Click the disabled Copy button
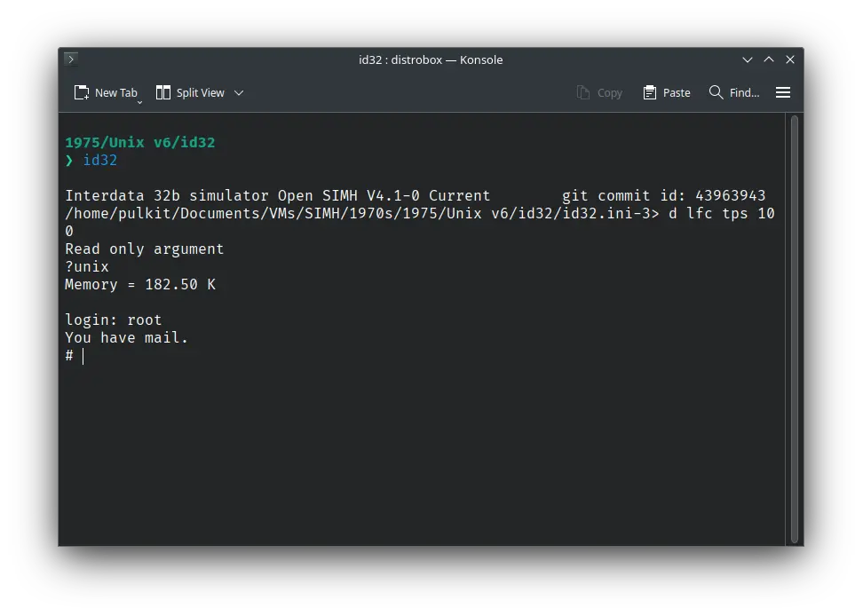This screenshot has height=616, width=863. coord(599,91)
